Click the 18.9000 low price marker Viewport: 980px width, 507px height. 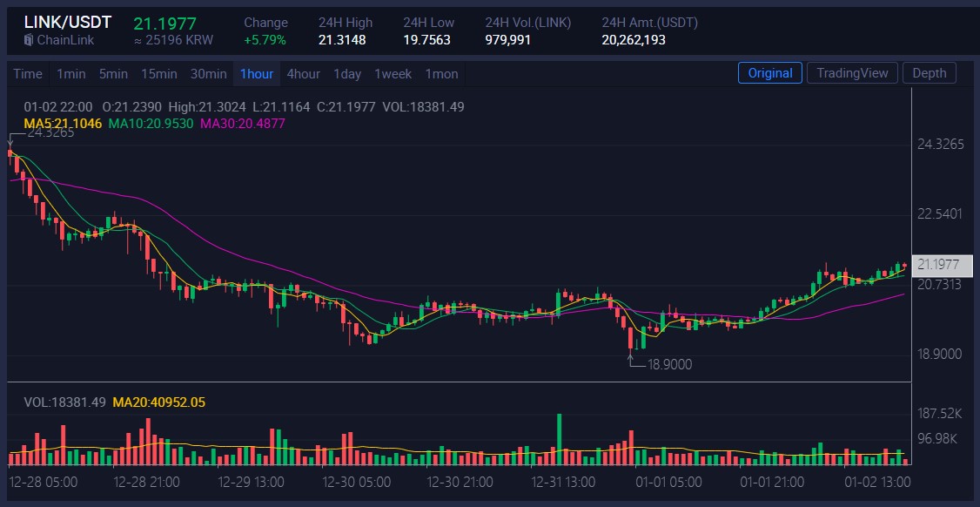669,364
